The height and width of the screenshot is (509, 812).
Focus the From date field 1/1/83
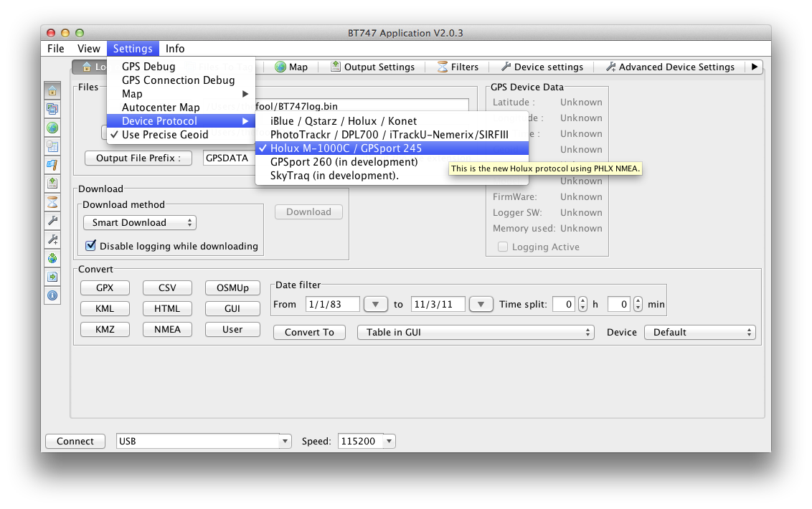[x=332, y=304]
